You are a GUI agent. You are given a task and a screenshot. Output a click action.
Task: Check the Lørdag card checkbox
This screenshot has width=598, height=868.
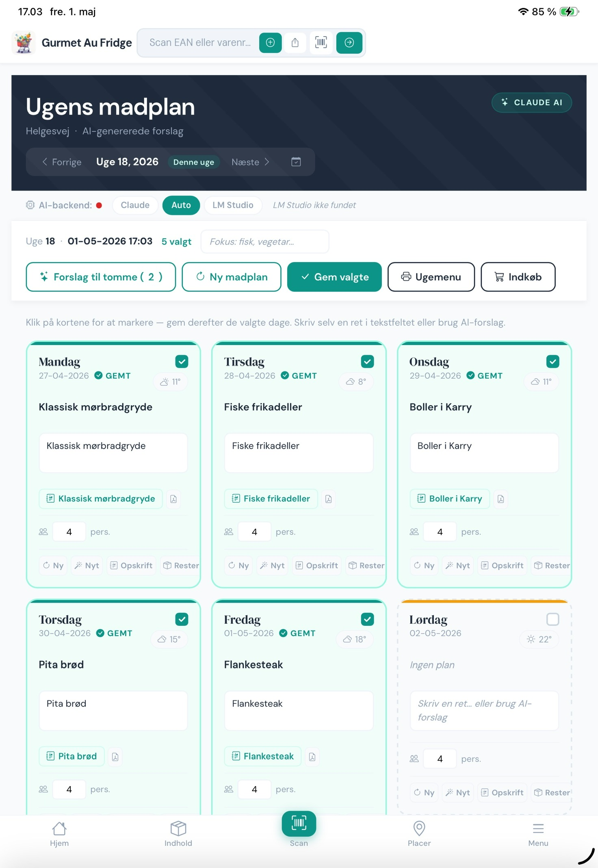click(553, 619)
